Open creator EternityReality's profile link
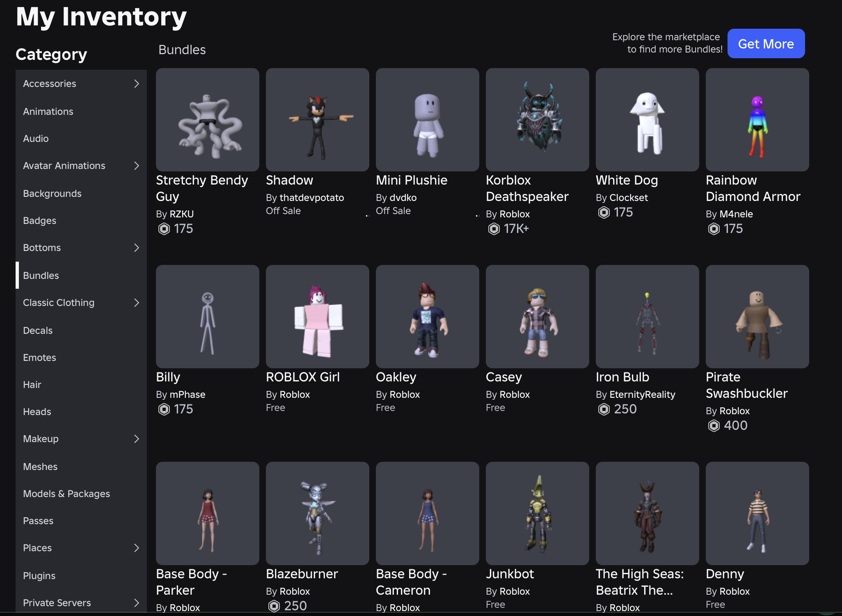 tap(643, 395)
